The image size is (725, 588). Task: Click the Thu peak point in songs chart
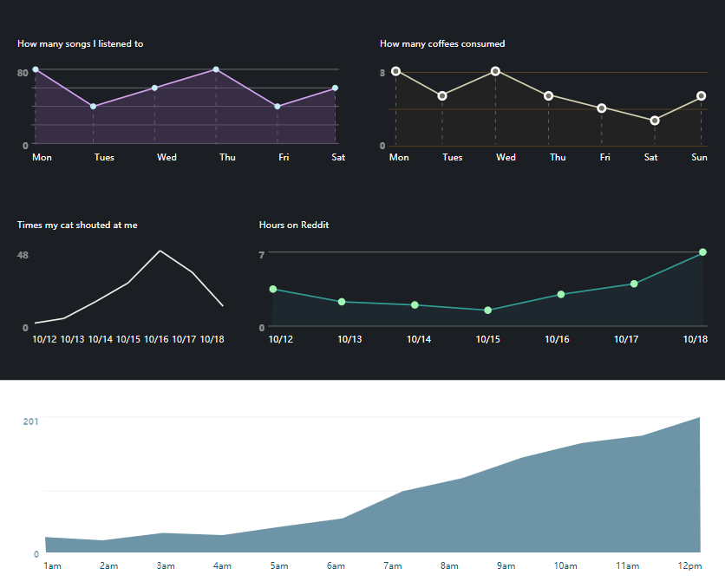(x=216, y=69)
